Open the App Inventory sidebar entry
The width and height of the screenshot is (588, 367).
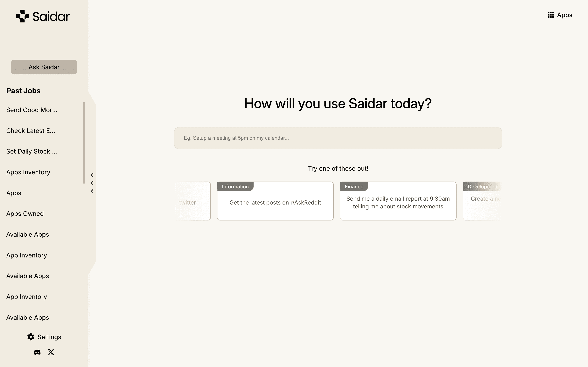click(26, 255)
